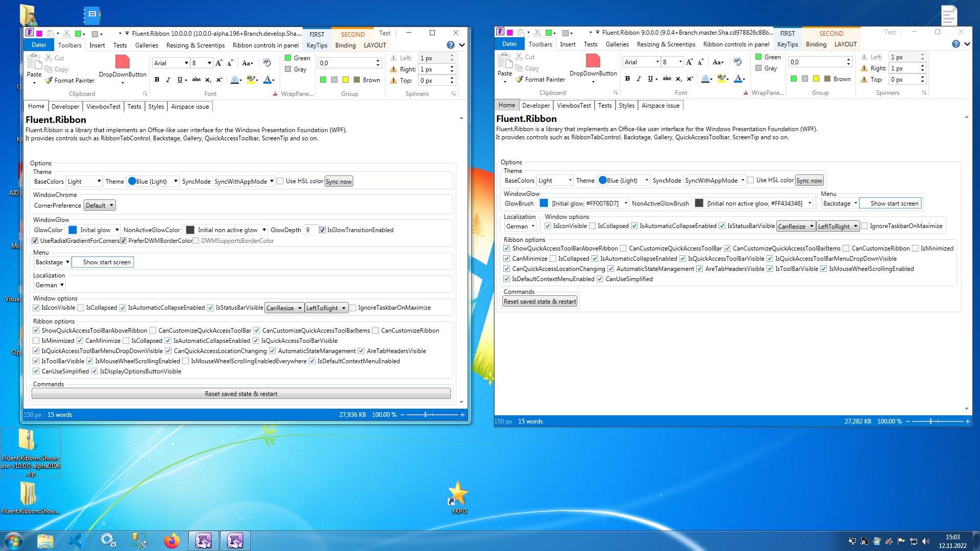
Task: Apply superscript formatting
Action: click(x=219, y=80)
